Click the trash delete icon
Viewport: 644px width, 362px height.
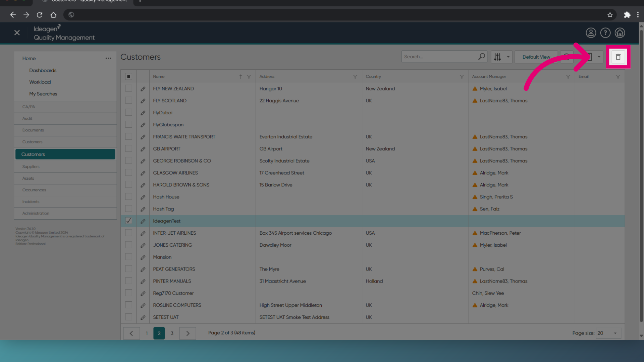coord(618,57)
